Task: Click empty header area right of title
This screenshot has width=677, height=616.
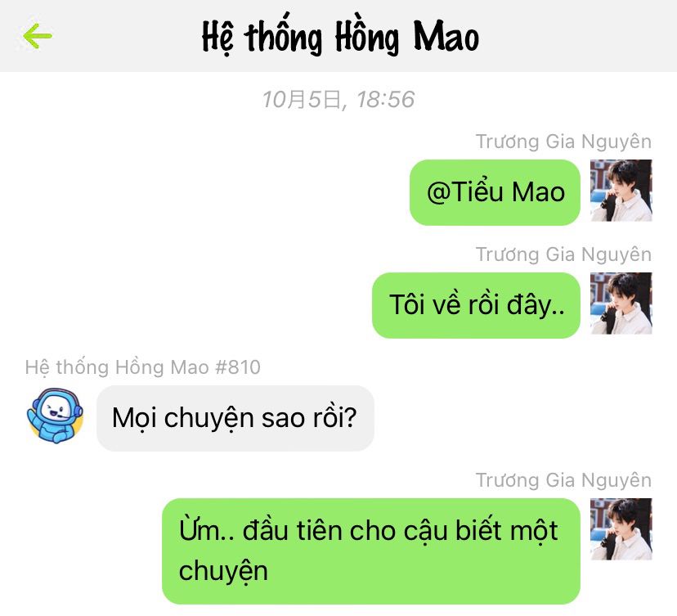Action: (579, 36)
